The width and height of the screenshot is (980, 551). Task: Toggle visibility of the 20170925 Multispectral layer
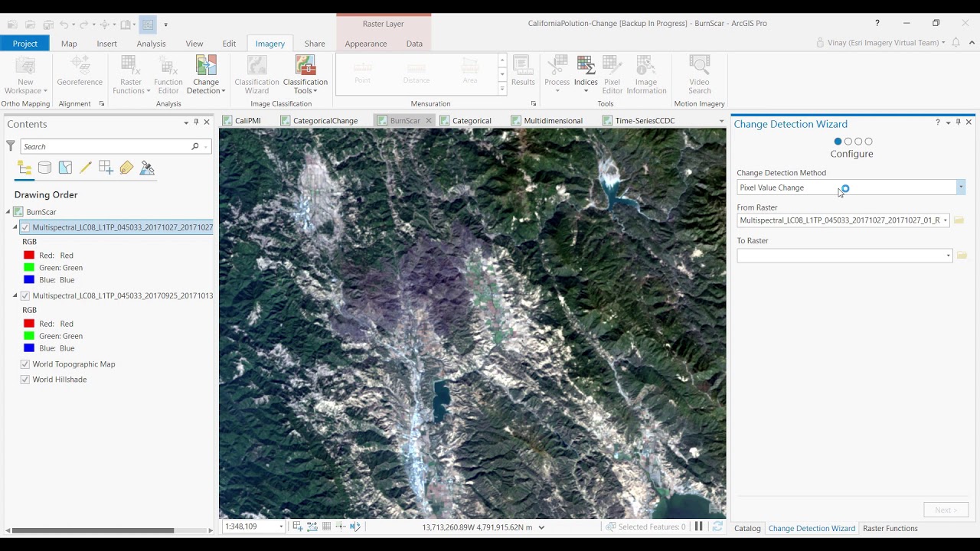[x=25, y=295]
